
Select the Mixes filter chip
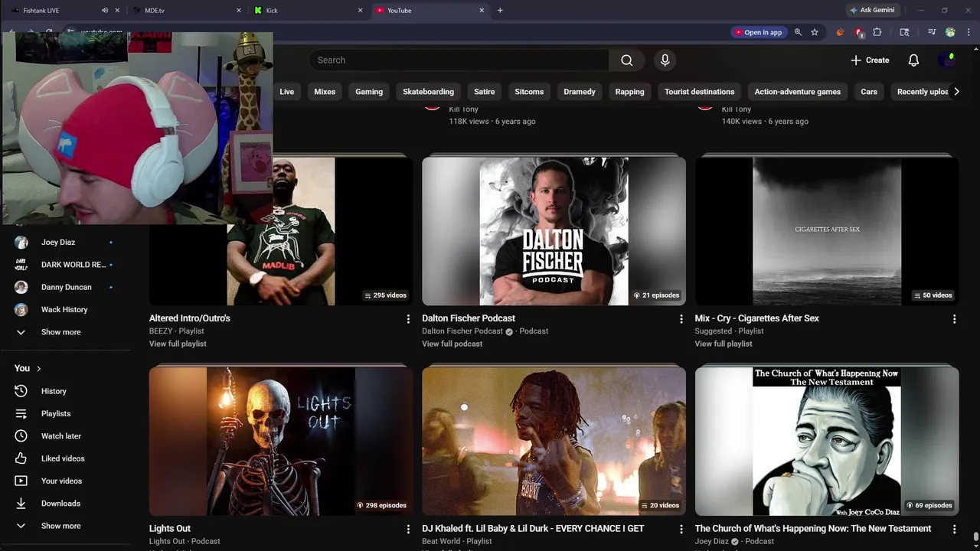tap(325, 92)
